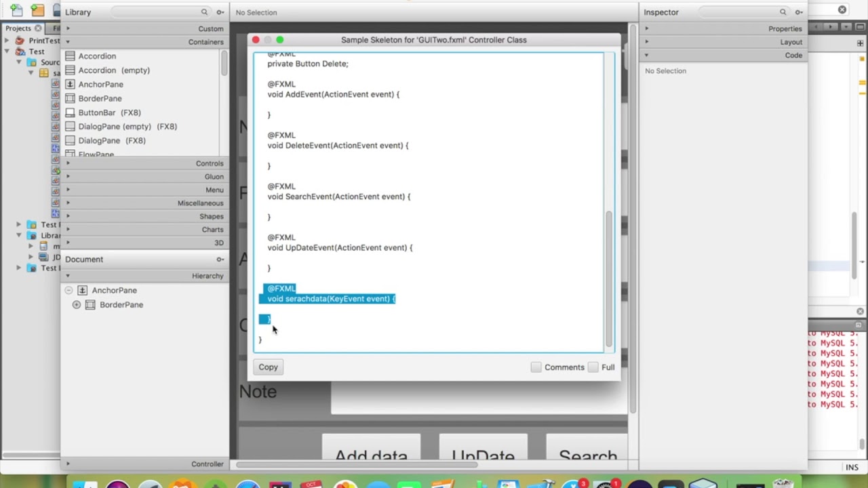This screenshot has width=868, height=488.
Task: Open the Library gear options menu
Action: pyautogui.click(x=220, y=12)
